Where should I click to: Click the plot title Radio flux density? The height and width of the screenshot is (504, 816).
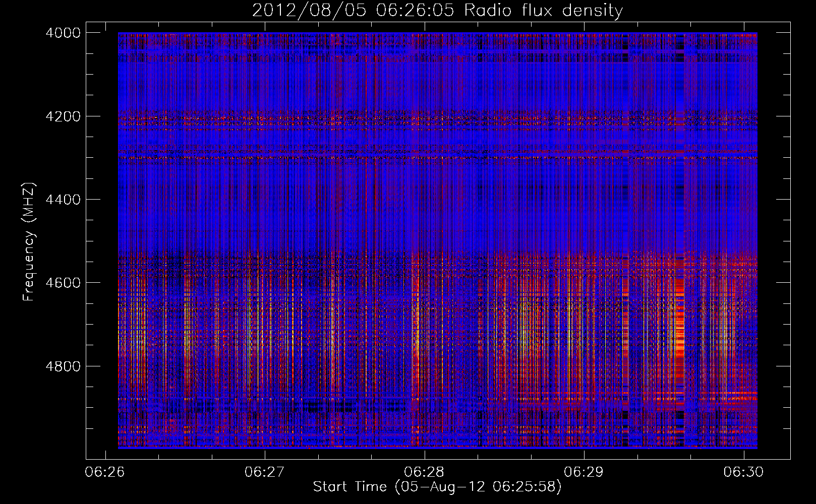[x=437, y=10]
